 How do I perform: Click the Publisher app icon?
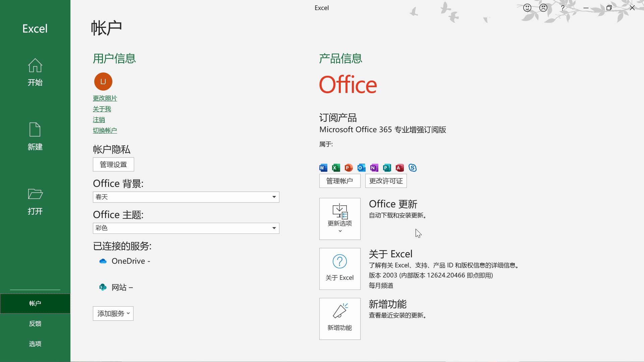[x=387, y=168]
